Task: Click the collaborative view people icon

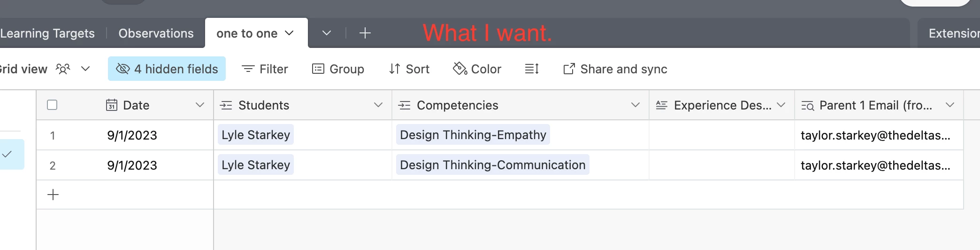Action: click(63, 69)
